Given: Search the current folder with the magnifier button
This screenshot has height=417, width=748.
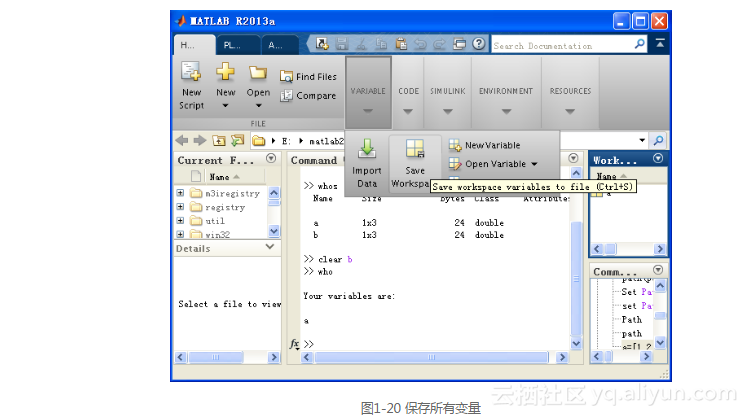Looking at the screenshot, I should click(658, 140).
